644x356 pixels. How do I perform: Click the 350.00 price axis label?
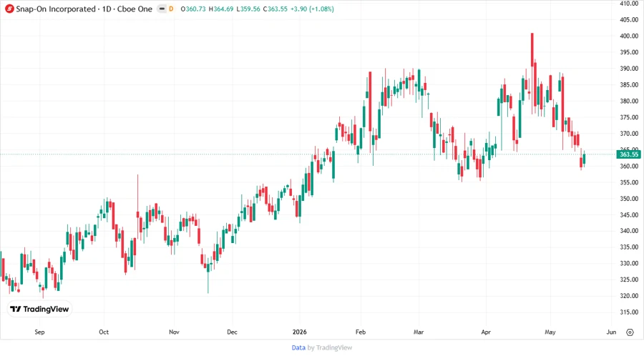[x=629, y=199]
